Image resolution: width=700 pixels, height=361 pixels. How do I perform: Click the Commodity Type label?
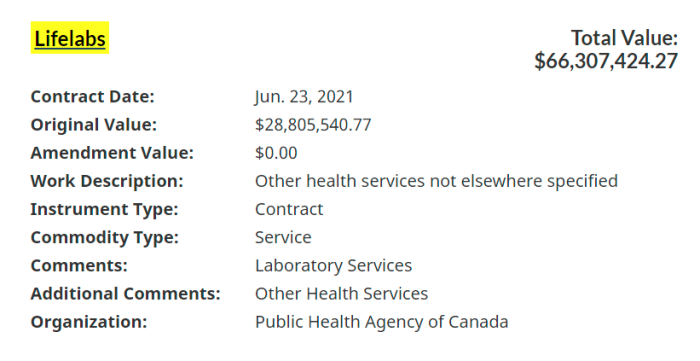coord(104,237)
